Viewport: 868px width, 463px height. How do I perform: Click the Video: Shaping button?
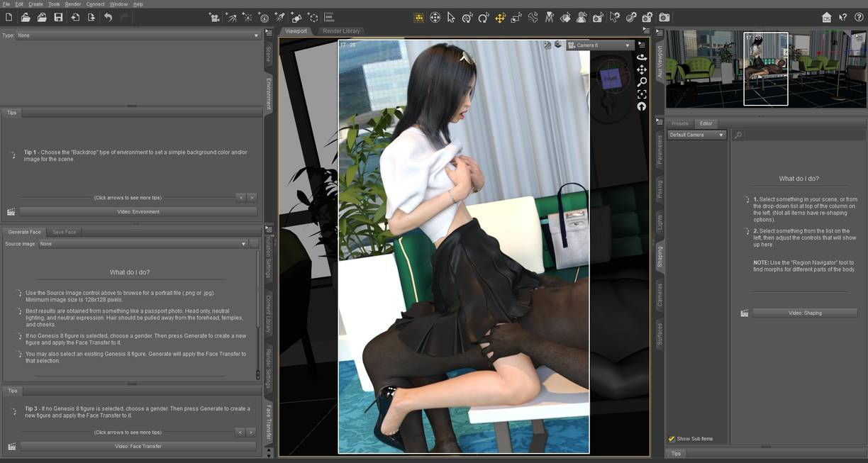pos(804,313)
